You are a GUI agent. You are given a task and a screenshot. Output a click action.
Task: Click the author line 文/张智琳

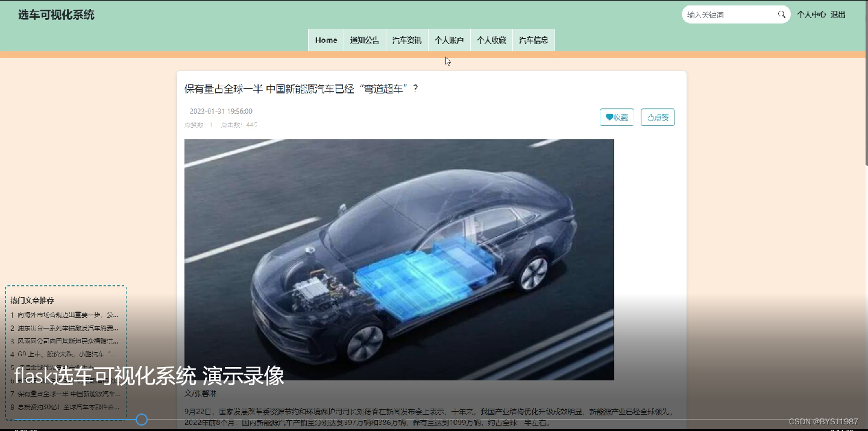pos(200,394)
